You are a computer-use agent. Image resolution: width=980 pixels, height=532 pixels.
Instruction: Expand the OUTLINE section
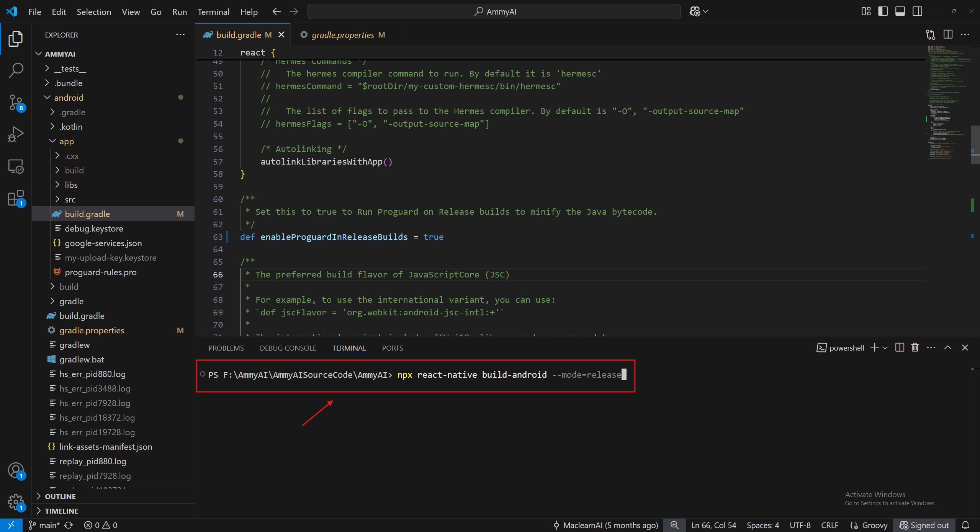coord(60,496)
